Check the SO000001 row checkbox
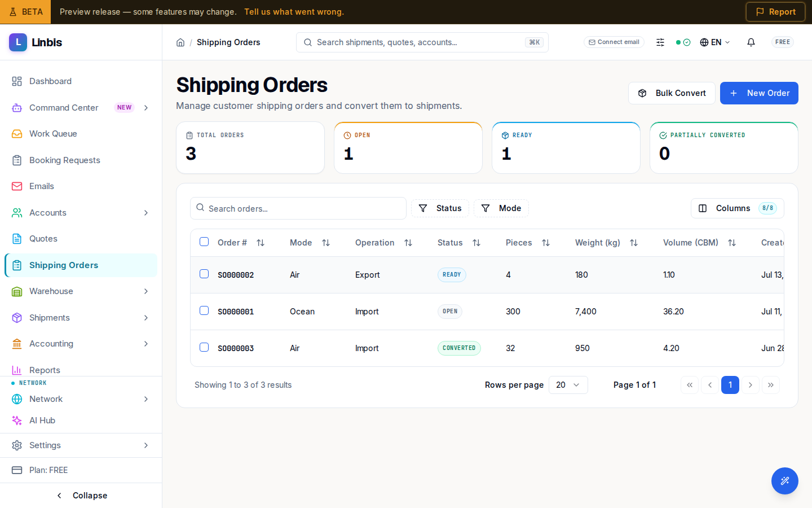 click(204, 310)
